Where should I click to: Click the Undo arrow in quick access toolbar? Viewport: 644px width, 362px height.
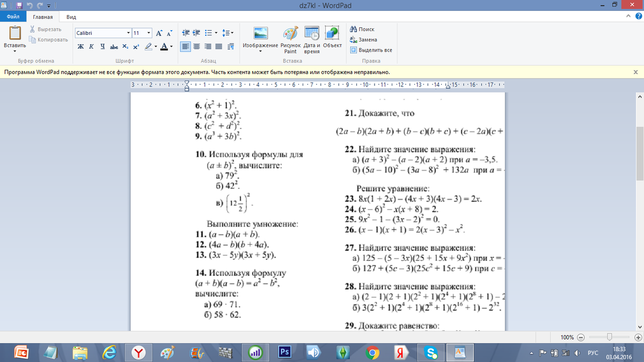[31, 5]
